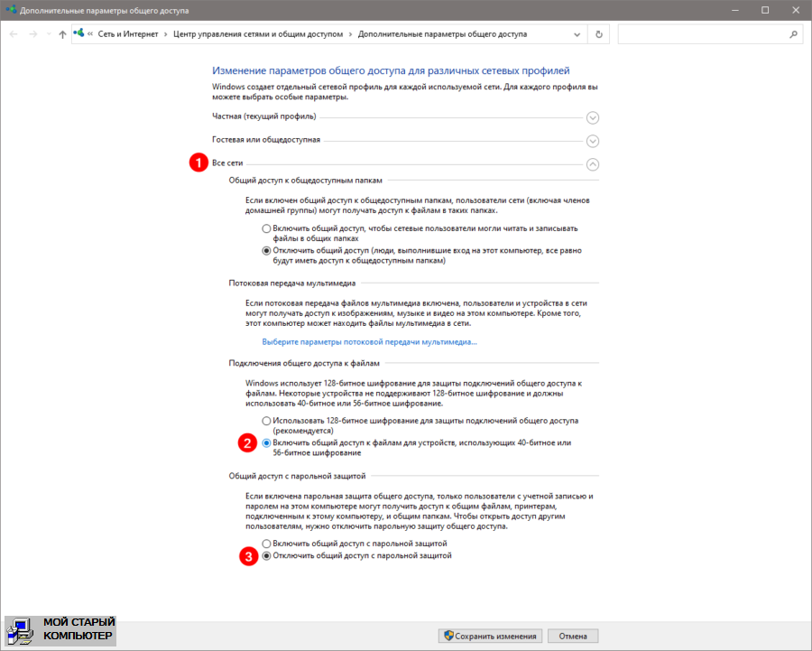Go to Сеть и Интернет breadcrumb
This screenshot has height=651, width=812.
128,34
